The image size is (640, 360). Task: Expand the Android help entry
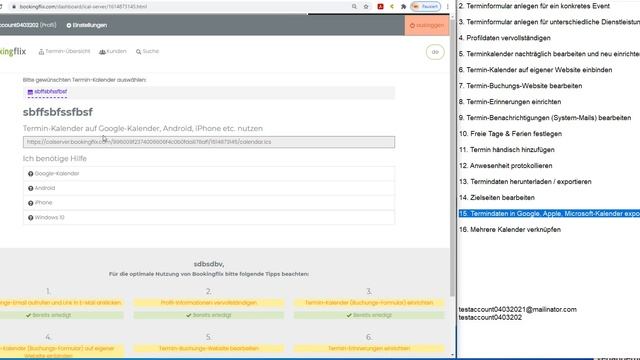point(209,188)
